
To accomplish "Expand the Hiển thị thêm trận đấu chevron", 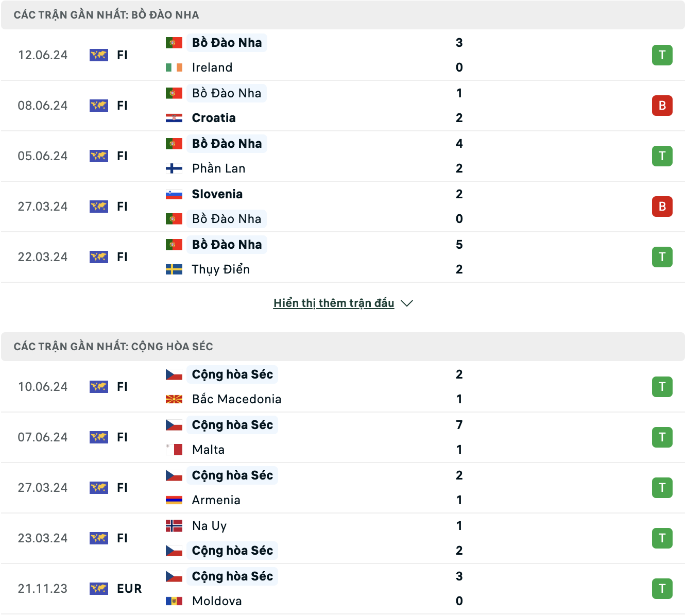I will click(x=407, y=303).
